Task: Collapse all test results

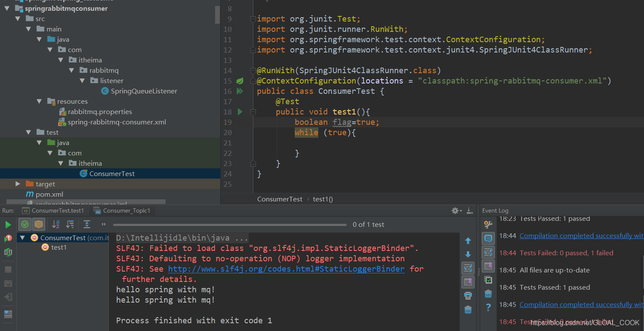Action: tap(87, 224)
